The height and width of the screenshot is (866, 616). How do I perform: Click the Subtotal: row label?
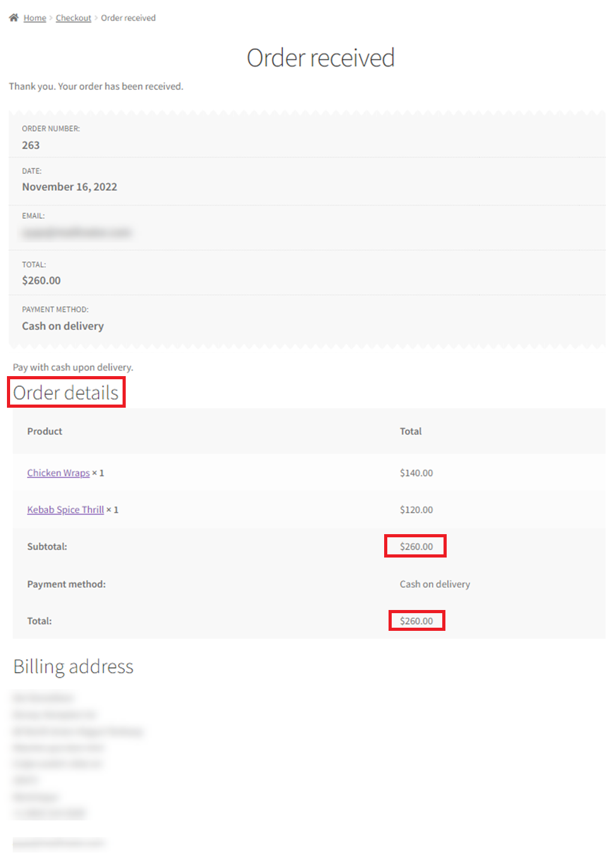coord(47,546)
